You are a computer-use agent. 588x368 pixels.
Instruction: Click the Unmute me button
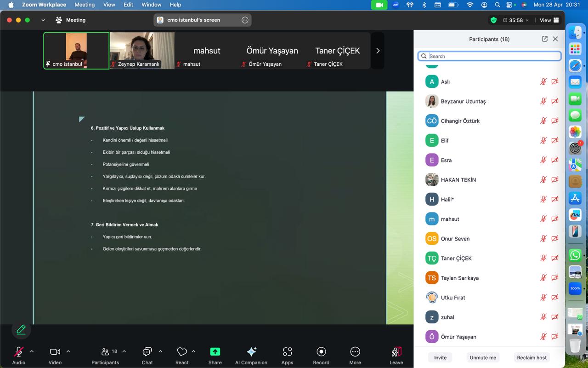(483, 357)
